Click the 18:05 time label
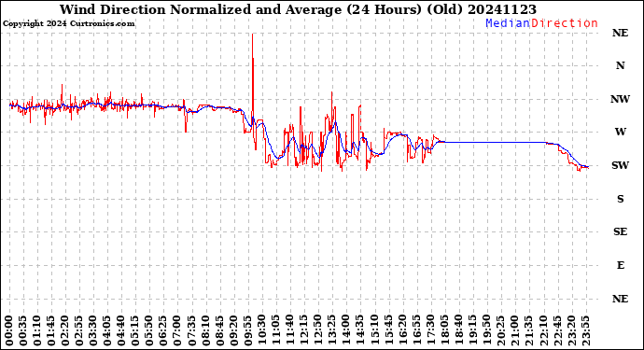This screenshot has width=644, height=350. [x=444, y=330]
